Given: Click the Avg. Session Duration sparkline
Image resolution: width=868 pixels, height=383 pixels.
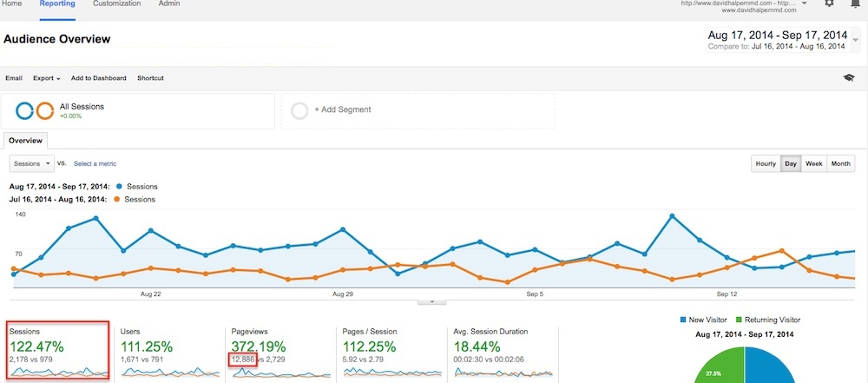Looking at the screenshot, I should (x=503, y=373).
